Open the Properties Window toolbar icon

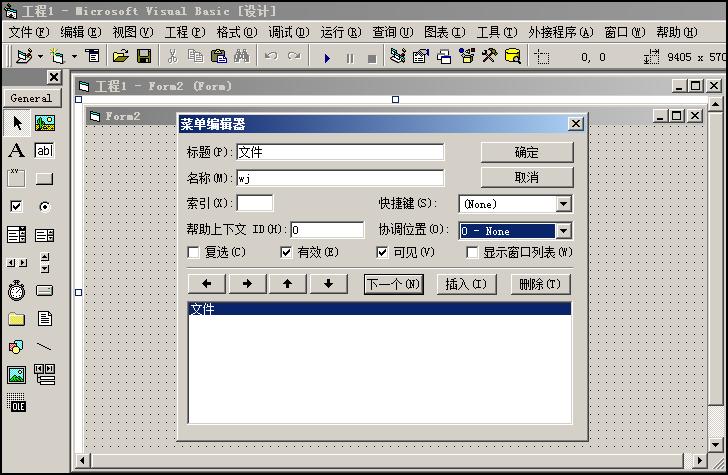pyautogui.click(x=421, y=56)
